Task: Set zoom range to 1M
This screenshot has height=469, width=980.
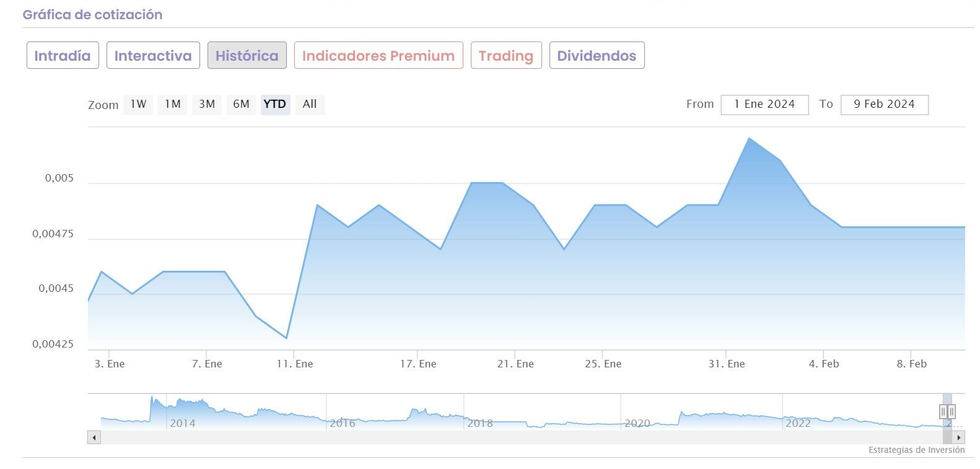Action: [x=172, y=104]
